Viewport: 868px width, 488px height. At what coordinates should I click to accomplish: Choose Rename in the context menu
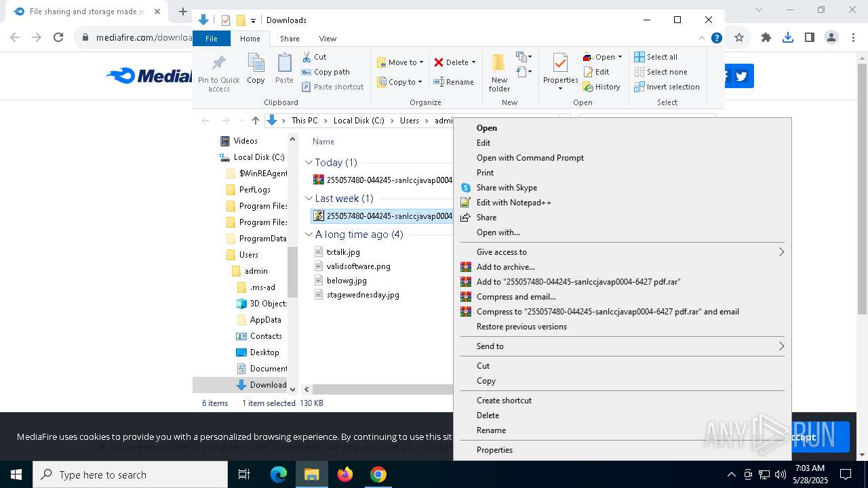(623, 430)
